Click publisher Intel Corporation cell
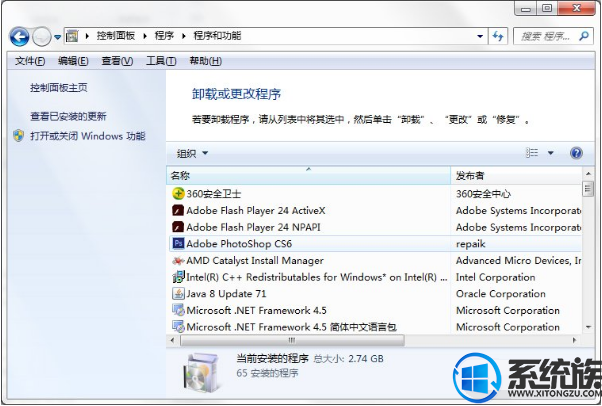 (495, 277)
